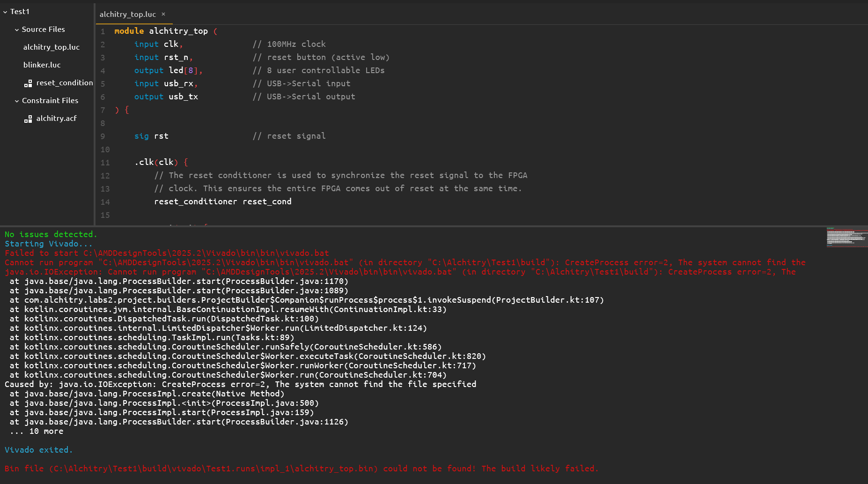Image resolution: width=868 pixels, height=484 pixels.
Task: Click the ProcessImpl.java:500 stack trace line
Action: [x=164, y=403]
